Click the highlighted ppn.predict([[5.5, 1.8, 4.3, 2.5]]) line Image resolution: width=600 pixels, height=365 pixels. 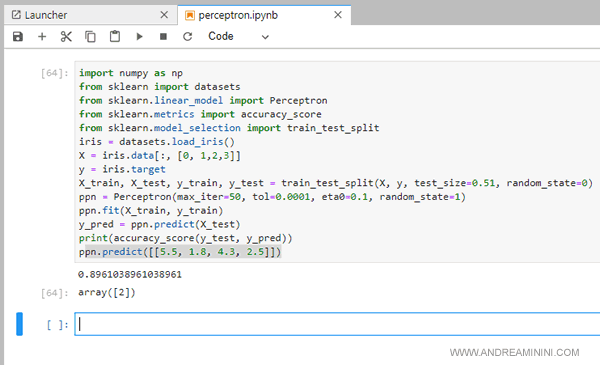[180, 252]
